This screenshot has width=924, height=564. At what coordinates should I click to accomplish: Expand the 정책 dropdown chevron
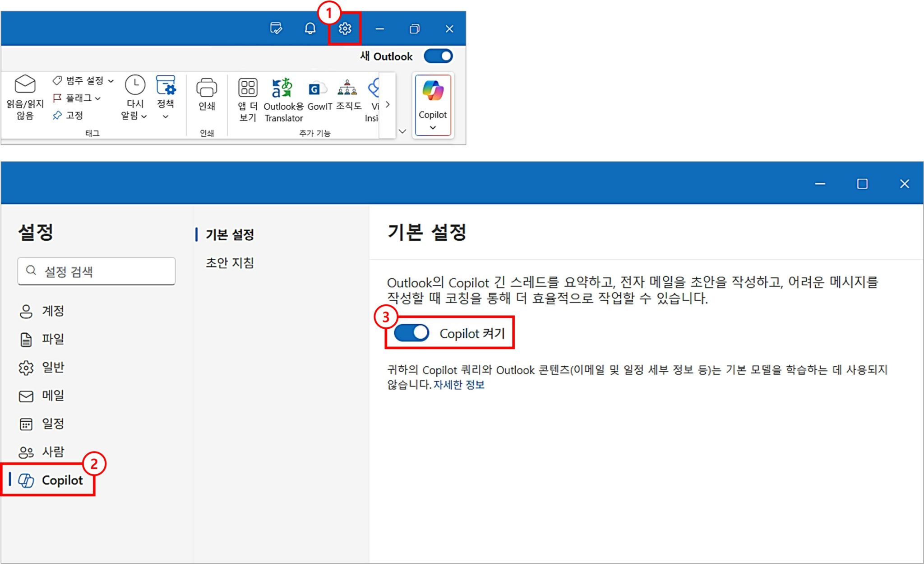[166, 117]
